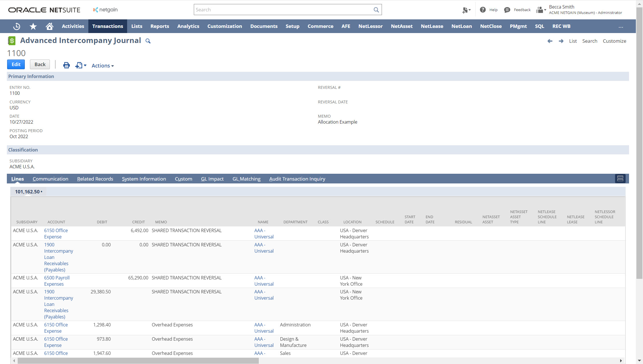643x364 pixels.
Task: Open the Transactions menu
Action: pos(108,26)
